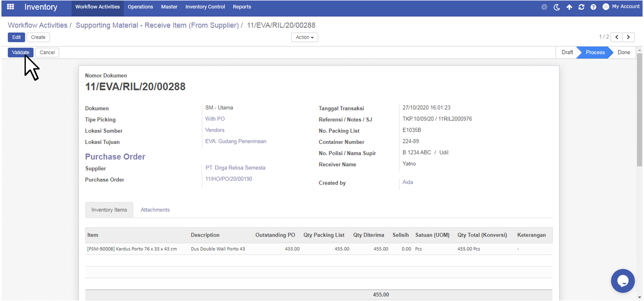The height and width of the screenshot is (301, 644).
Task: Open help via the question mark icon
Action: [593, 7]
